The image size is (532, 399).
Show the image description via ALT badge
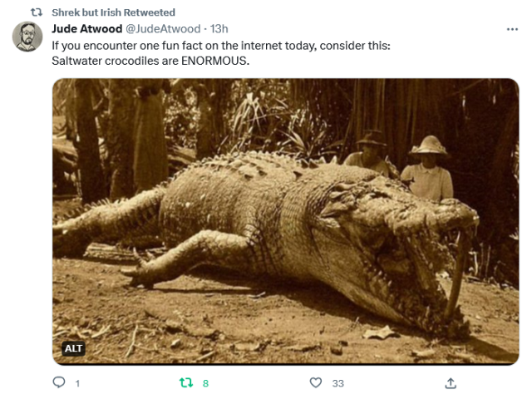coord(73,348)
